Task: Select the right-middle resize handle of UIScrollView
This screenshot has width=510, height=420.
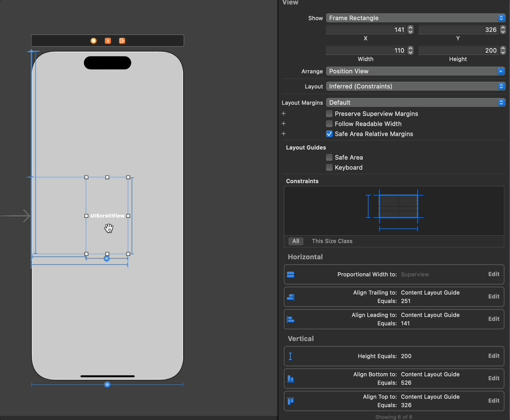Action: coord(128,216)
